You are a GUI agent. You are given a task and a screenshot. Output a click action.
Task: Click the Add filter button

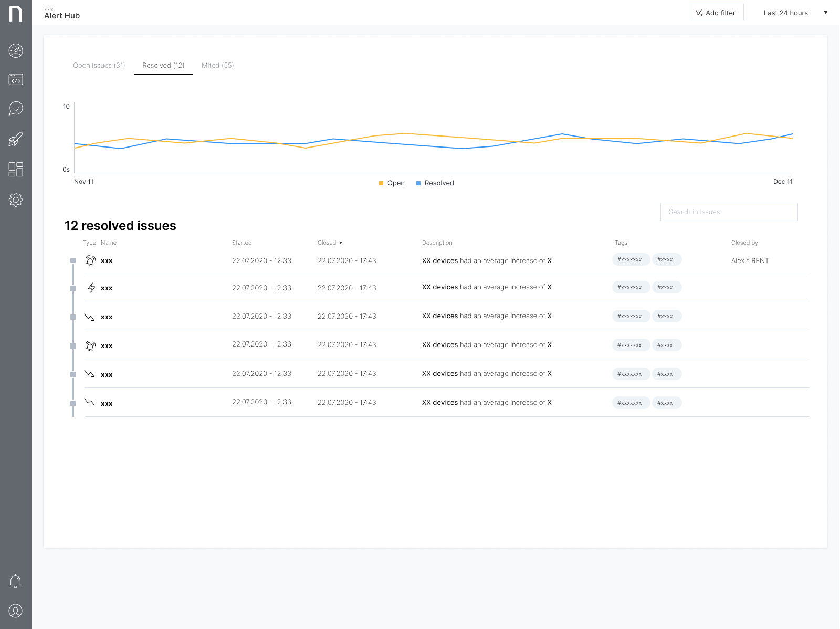point(716,12)
